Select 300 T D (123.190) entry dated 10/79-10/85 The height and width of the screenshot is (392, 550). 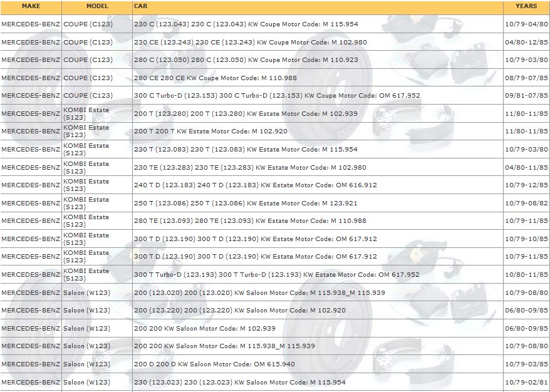(256, 239)
